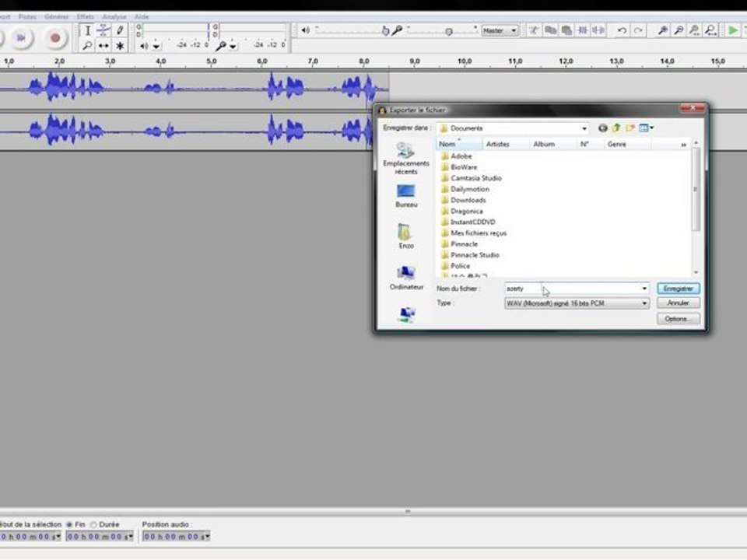The height and width of the screenshot is (560, 747).
Task: Click the green Play-at-speed button
Action: [733, 31]
